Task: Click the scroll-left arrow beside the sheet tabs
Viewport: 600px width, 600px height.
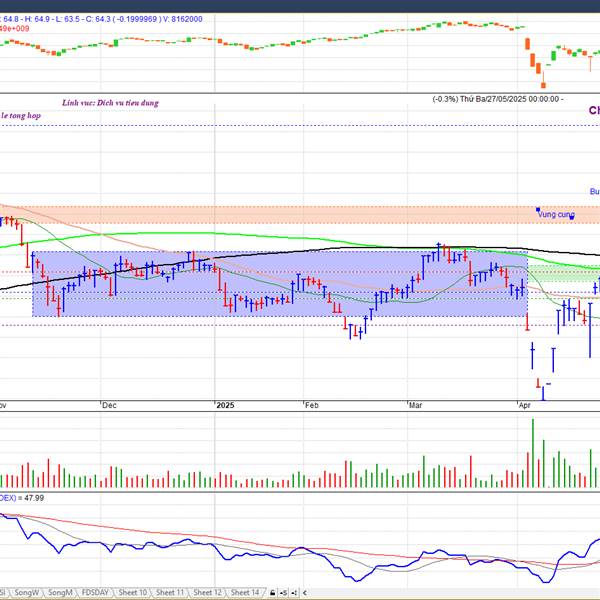Action: pos(305,593)
